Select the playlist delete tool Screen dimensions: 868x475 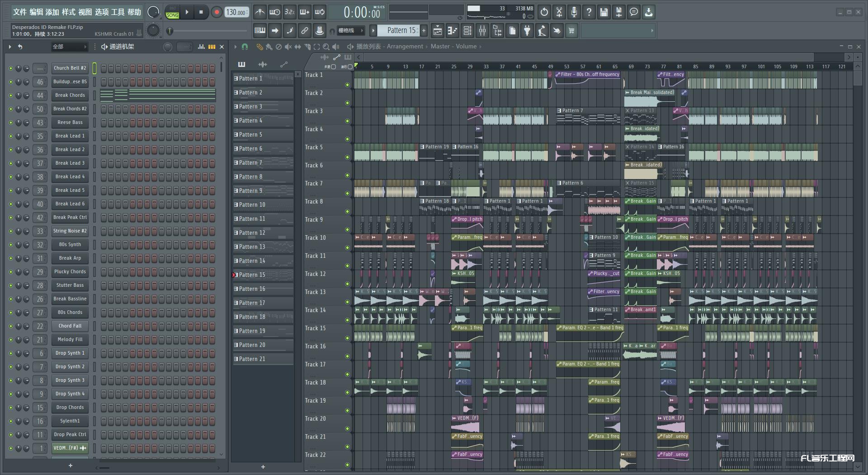click(x=278, y=47)
